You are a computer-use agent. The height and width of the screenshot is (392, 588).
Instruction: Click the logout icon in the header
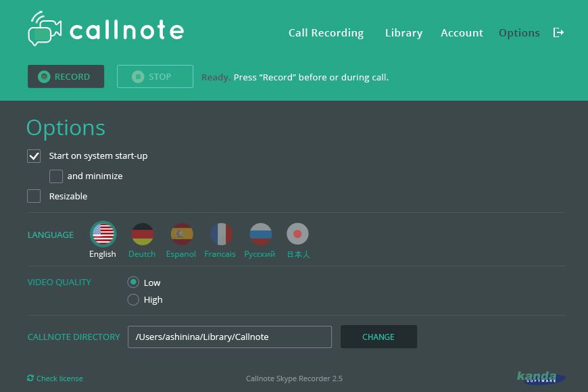(558, 32)
